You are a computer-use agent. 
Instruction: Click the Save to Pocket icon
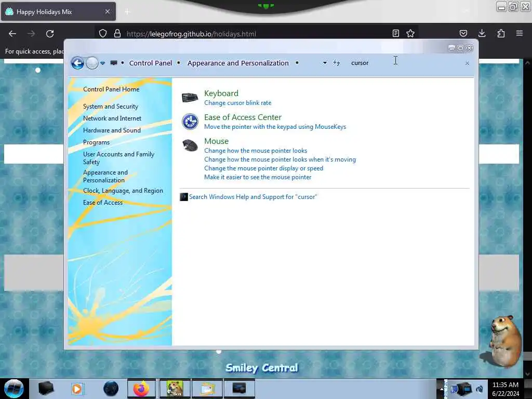(x=463, y=33)
